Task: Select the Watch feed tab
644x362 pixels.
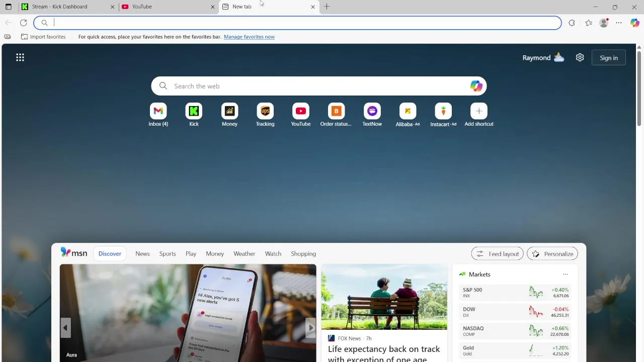Action: coord(273,254)
